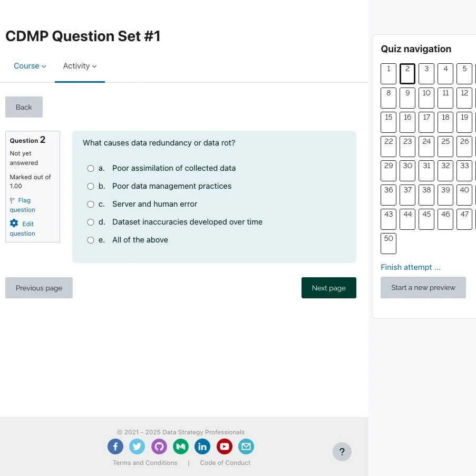Click the Edit question gear icon
This screenshot has width=476, height=476.
tap(14, 224)
